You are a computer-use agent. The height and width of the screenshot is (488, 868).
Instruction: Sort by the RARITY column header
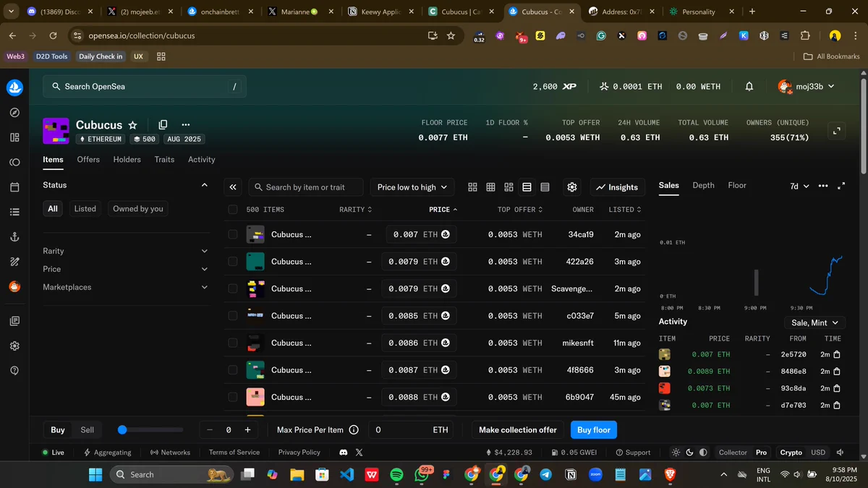click(x=355, y=210)
